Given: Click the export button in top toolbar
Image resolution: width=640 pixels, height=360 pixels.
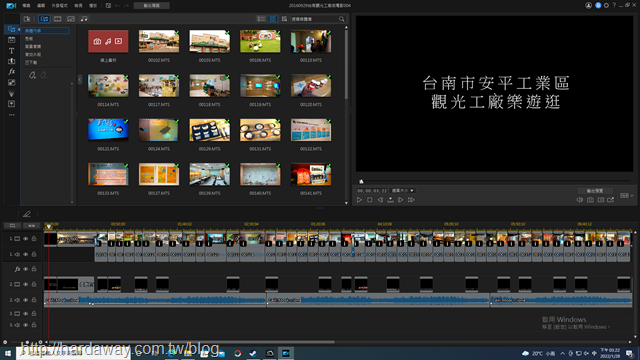Looking at the screenshot, I should [x=152, y=6].
